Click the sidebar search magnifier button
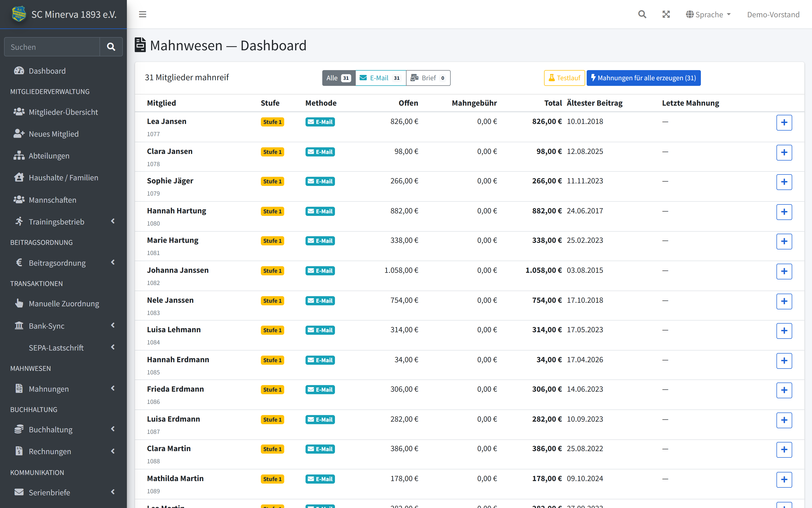 click(111, 47)
